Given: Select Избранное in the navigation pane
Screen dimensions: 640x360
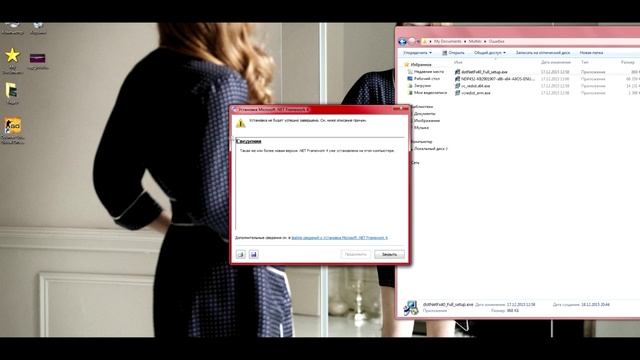Looking at the screenshot, I should click(x=421, y=64).
